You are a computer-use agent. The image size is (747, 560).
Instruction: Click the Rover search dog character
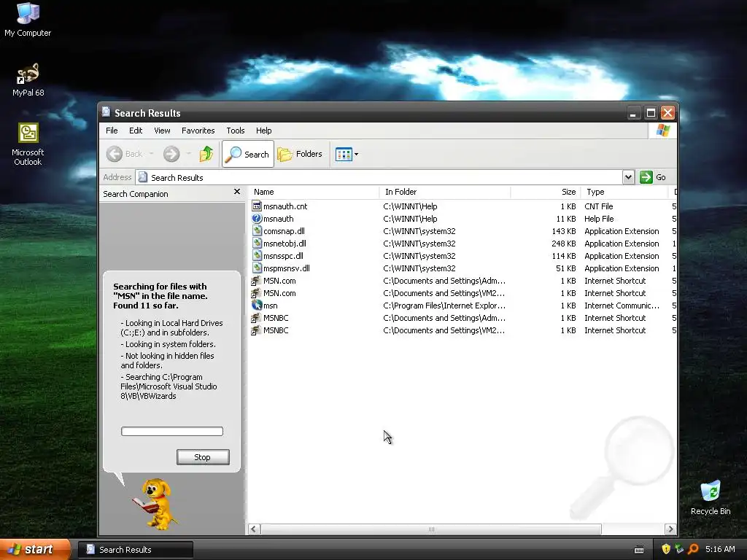(155, 505)
